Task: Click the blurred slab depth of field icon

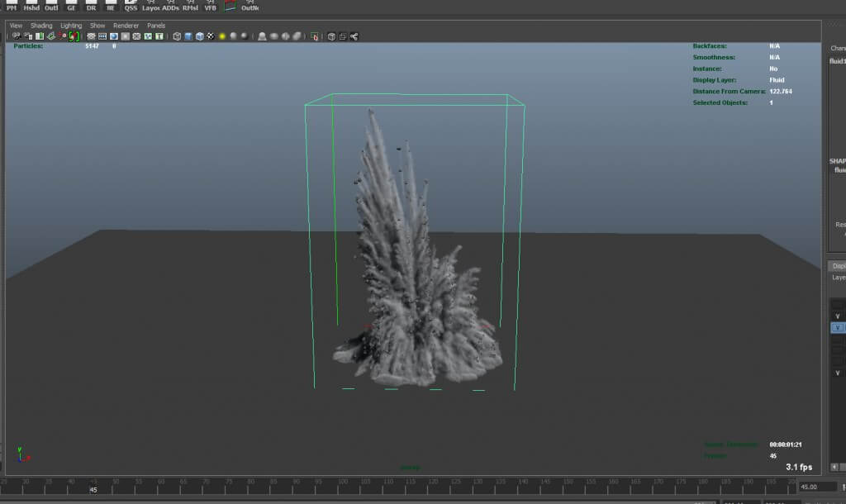Action: [297, 36]
